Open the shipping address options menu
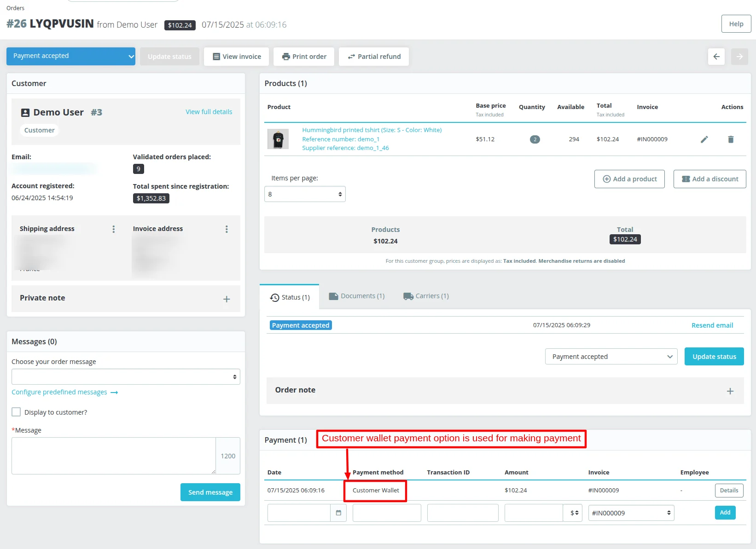This screenshot has height=549, width=756. [113, 229]
